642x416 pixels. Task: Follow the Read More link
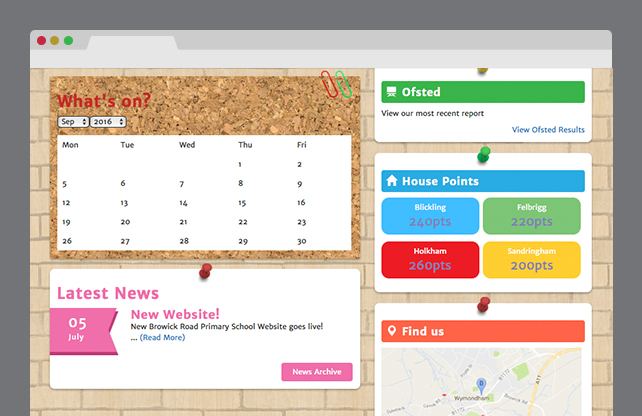tap(162, 338)
